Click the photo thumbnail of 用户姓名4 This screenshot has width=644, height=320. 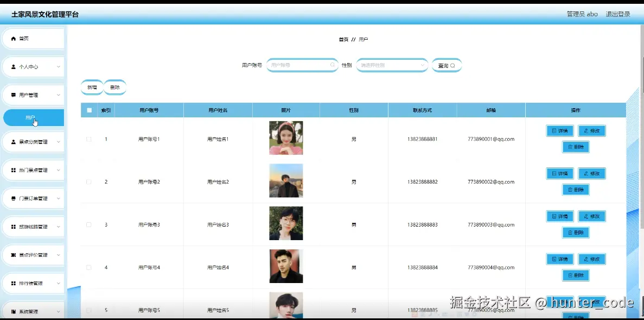(x=286, y=266)
